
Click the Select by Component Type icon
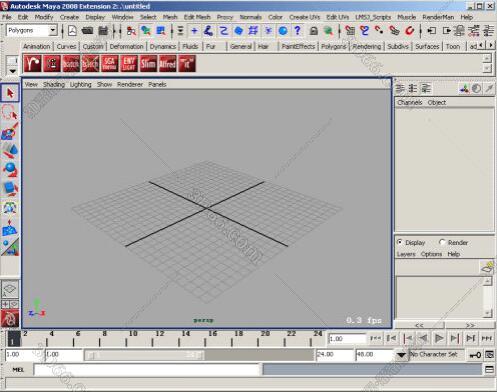pos(161,31)
